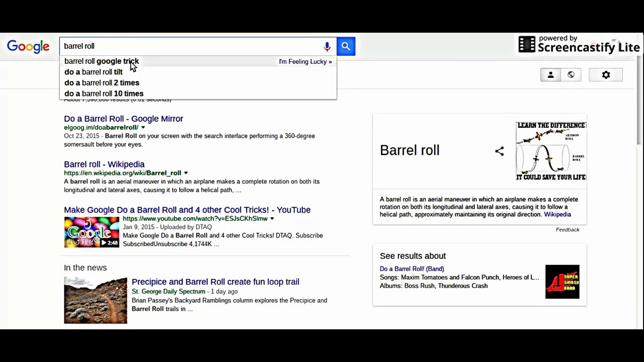Play the YouTube video thumbnail 2:48
644x362 pixels.
point(92,232)
